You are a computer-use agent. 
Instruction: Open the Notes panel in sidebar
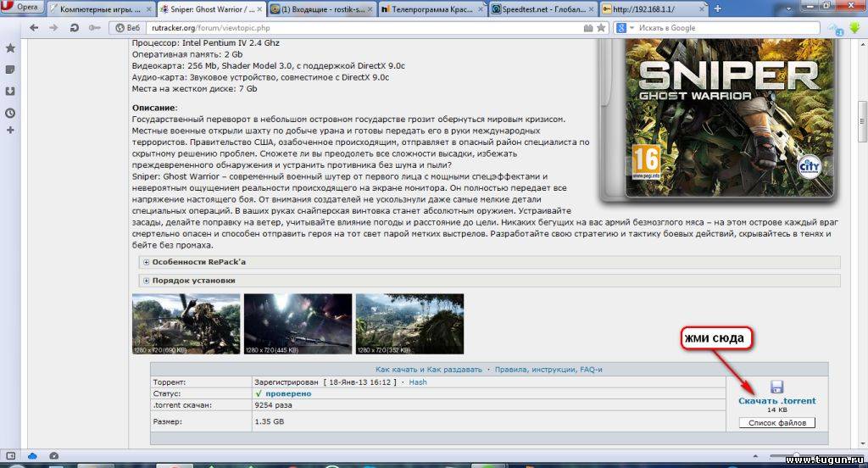10,70
